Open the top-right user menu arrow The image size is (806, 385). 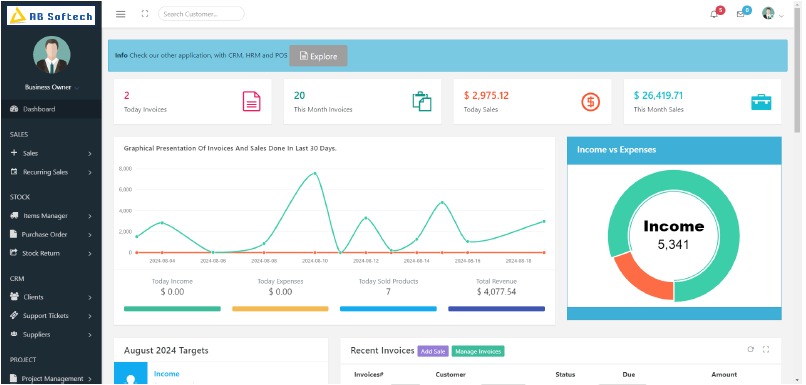coord(781,16)
